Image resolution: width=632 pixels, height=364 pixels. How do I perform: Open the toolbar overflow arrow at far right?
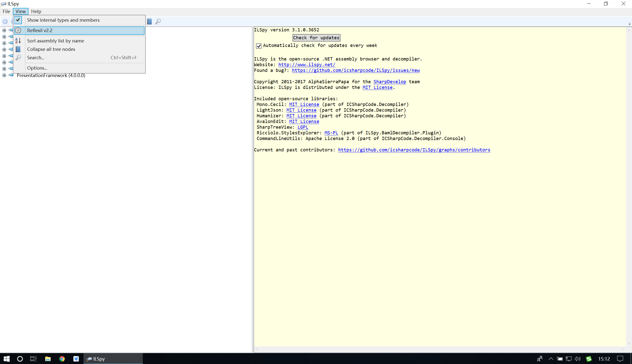coord(630,24)
